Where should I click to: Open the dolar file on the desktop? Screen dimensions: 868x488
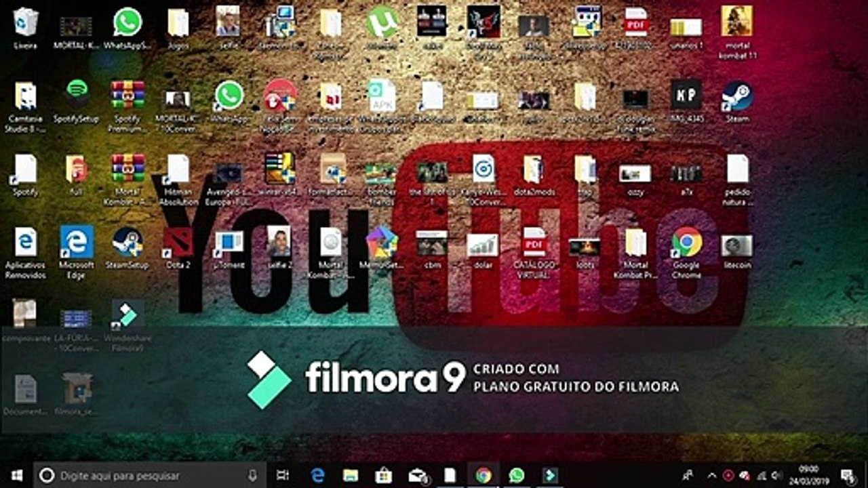(483, 251)
